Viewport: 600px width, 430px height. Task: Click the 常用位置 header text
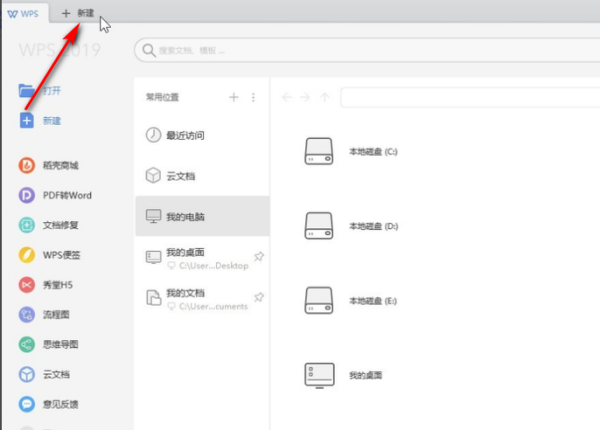click(162, 97)
